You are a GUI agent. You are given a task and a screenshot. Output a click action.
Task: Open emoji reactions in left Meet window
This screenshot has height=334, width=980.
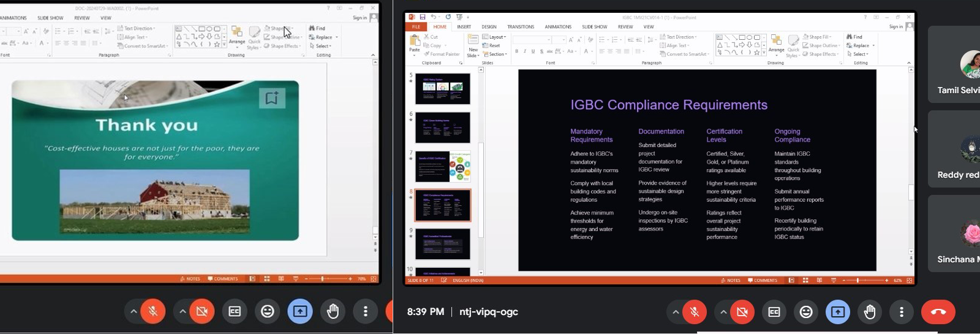(268, 311)
